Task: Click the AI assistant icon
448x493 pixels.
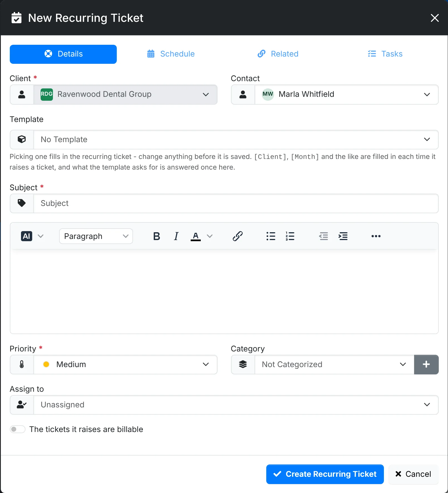Action: click(27, 236)
